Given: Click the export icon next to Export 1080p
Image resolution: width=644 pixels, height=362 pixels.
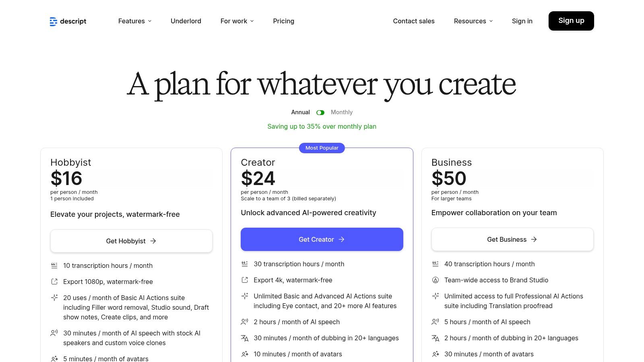Looking at the screenshot, I should coord(54,281).
